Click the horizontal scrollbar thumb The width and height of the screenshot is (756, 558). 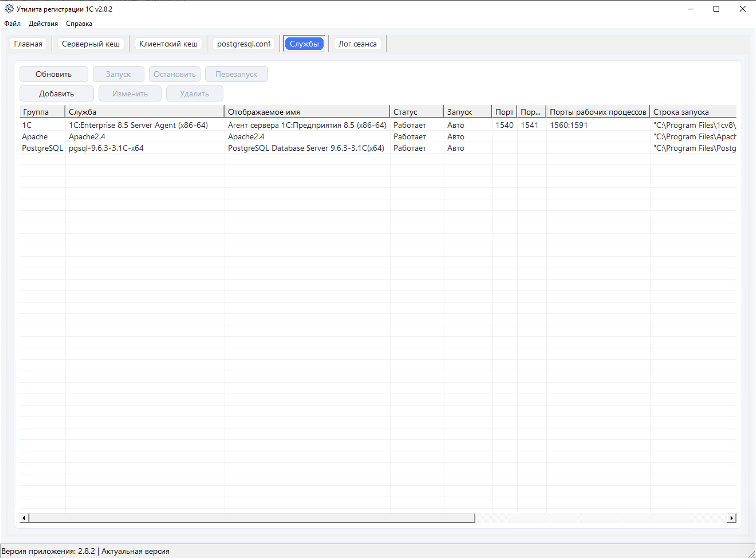(x=252, y=518)
